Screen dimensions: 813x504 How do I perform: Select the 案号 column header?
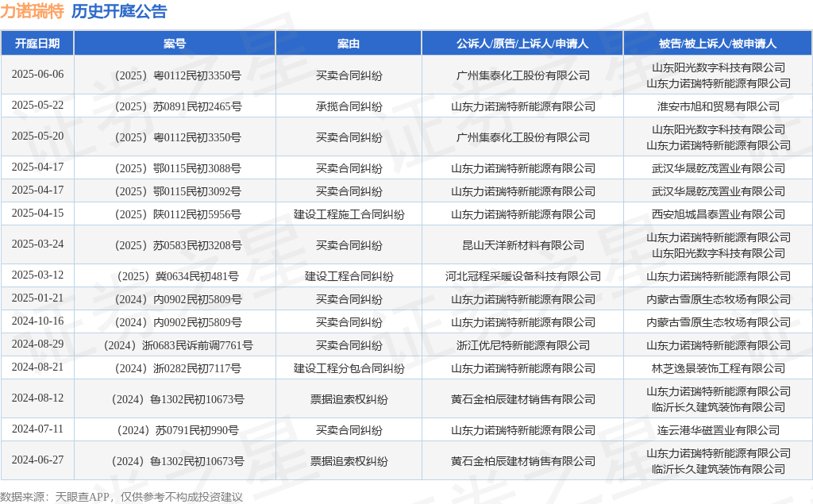coord(175,44)
